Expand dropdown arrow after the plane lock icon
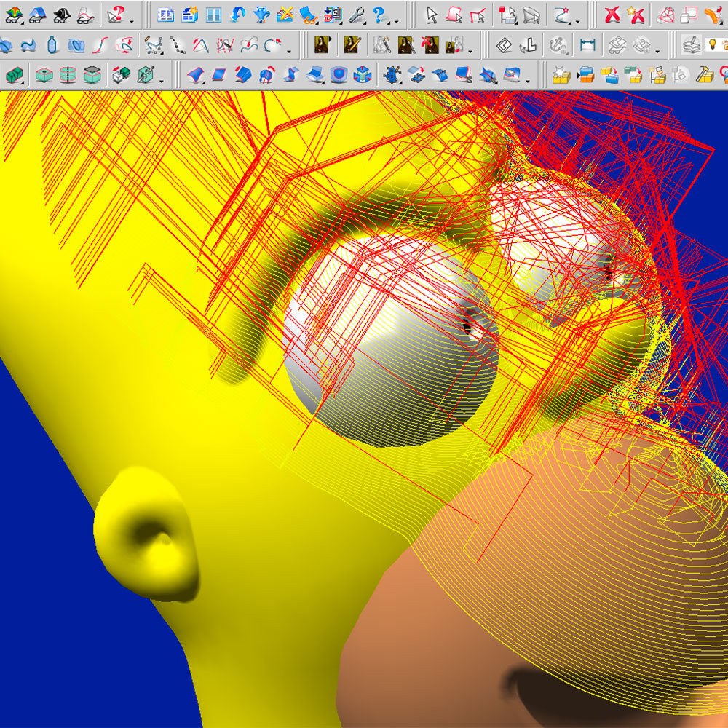Screen dimensions: 728x728 657,51
